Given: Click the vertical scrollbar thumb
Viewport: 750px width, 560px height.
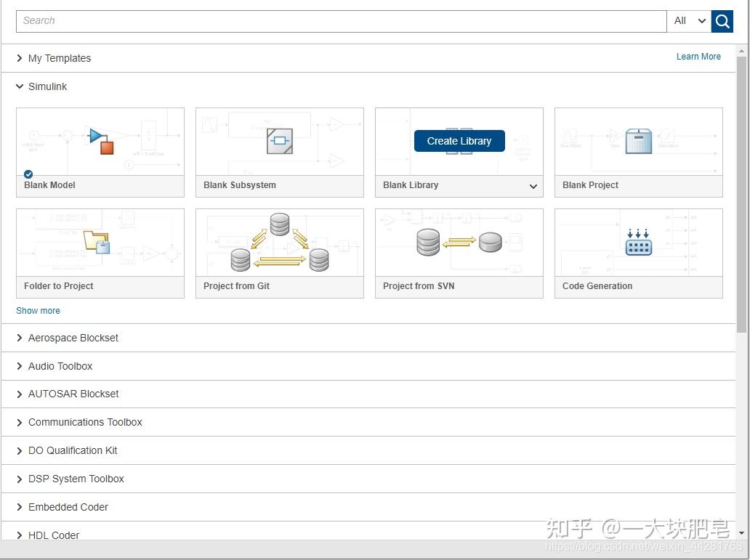Looking at the screenshot, I should [x=741, y=194].
